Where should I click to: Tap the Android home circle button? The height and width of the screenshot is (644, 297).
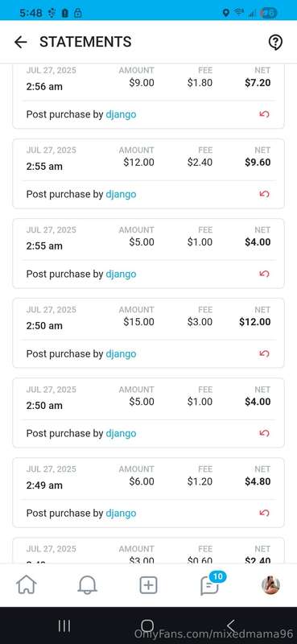coord(148,626)
